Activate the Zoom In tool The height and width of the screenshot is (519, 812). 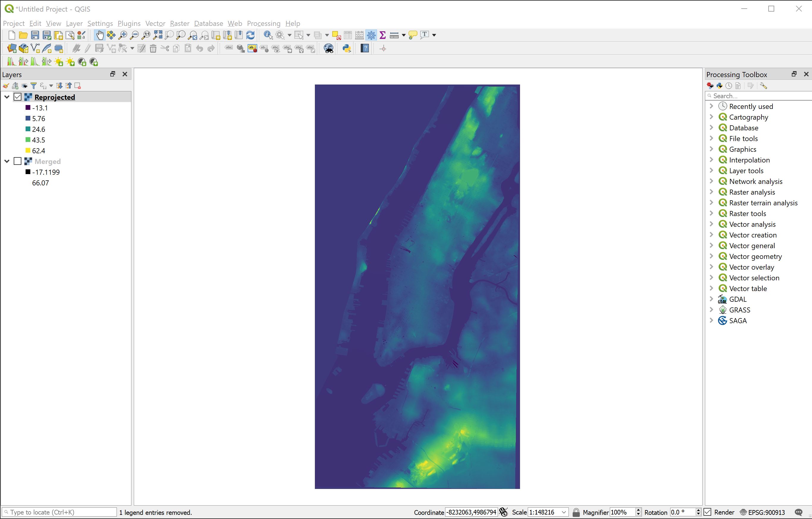click(122, 35)
